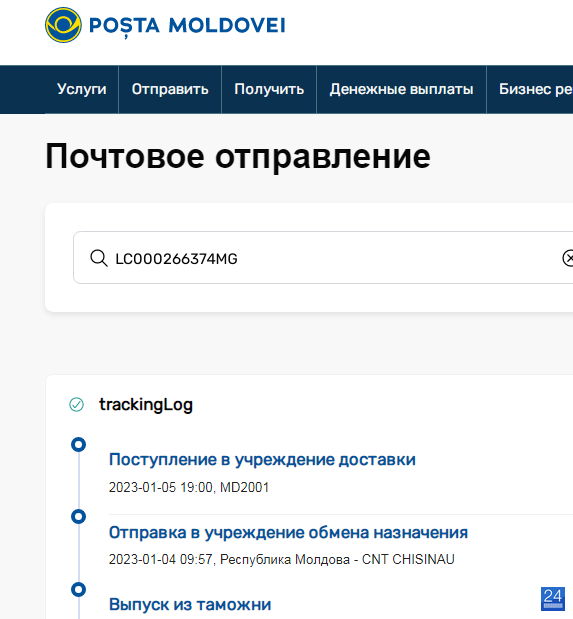Click the POȘTA MOLDOVEI text logo
Image resolution: width=573 pixels, height=619 pixels.
pos(187,26)
